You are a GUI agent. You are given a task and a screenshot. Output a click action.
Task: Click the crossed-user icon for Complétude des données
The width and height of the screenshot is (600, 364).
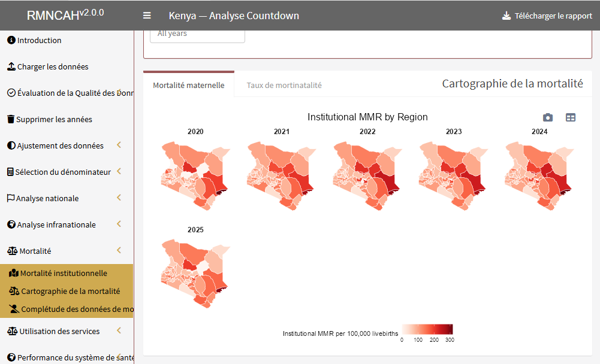(14, 308)
